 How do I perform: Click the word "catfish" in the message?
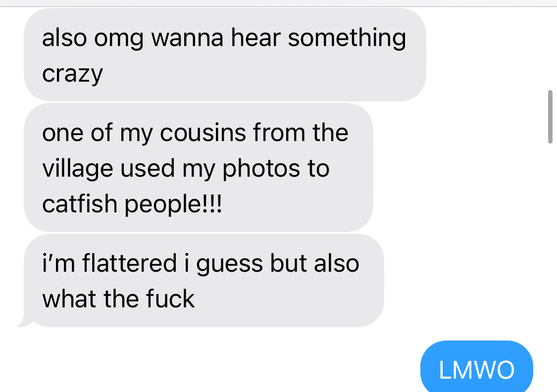pyautogui.click(x=80, y=204)
